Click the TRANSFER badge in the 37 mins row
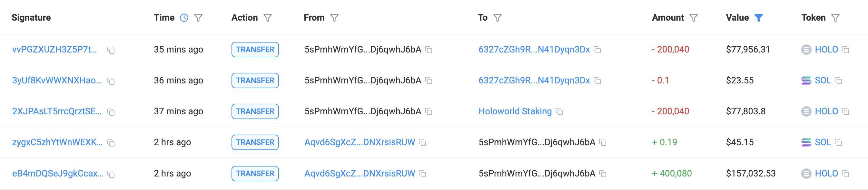The width and height of the screenshot is (868, 190). click(x=255, y=111)
